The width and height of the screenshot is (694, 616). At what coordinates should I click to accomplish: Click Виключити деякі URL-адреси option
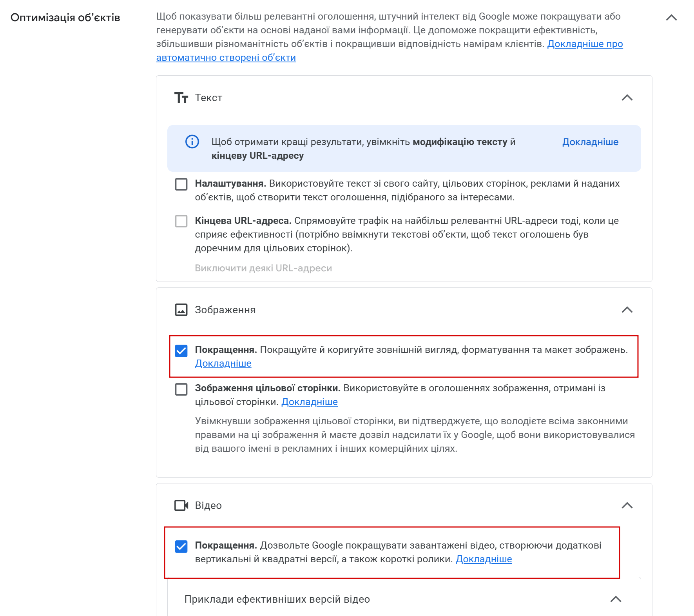click(x=263, y=268)
